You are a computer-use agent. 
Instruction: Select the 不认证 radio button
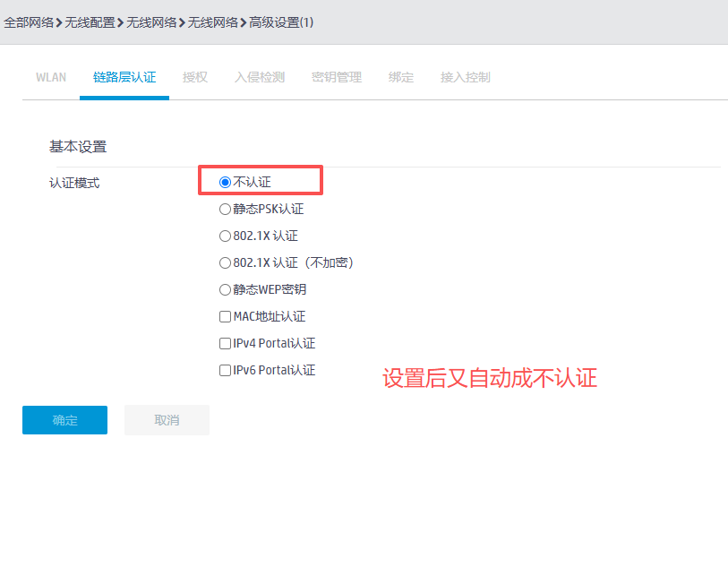coord(226,182)
